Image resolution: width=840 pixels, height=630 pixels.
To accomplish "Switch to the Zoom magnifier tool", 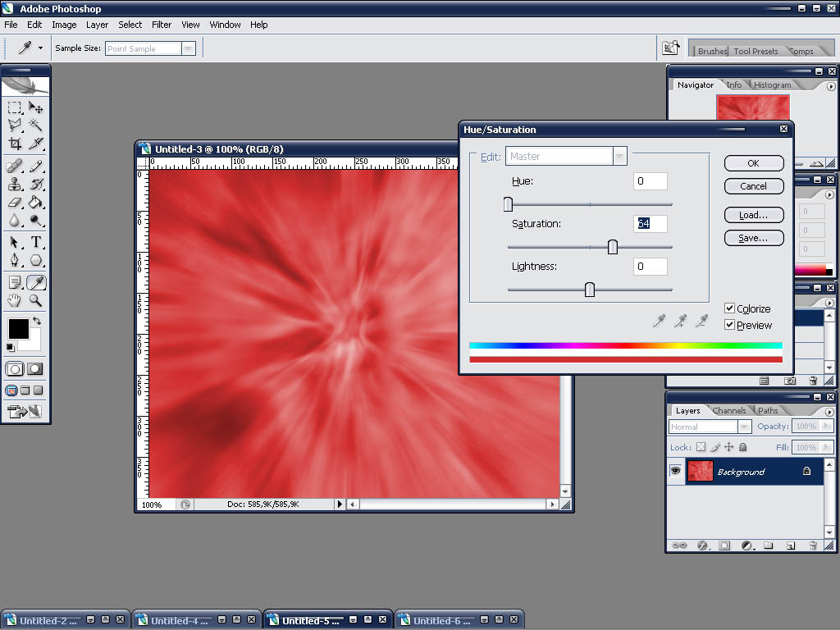I will pyautogui.click(x=36, y=301).
